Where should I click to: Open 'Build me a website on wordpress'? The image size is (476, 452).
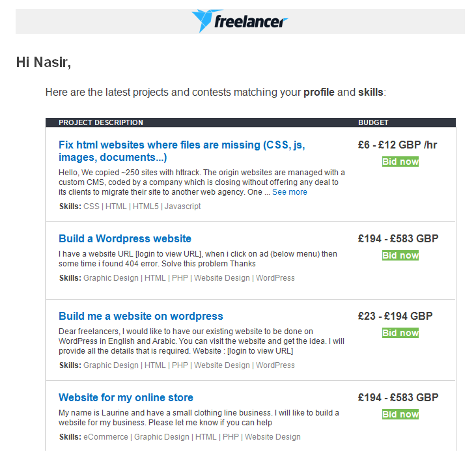pyautogui.click(x=141, y=316)
